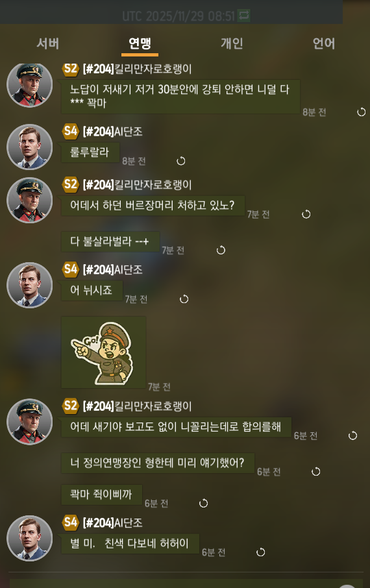This screenshot has width=370, height=588.
Task: Click the '어데 새기야 보고도 없이' message bubble
Action: coord(176,427)
